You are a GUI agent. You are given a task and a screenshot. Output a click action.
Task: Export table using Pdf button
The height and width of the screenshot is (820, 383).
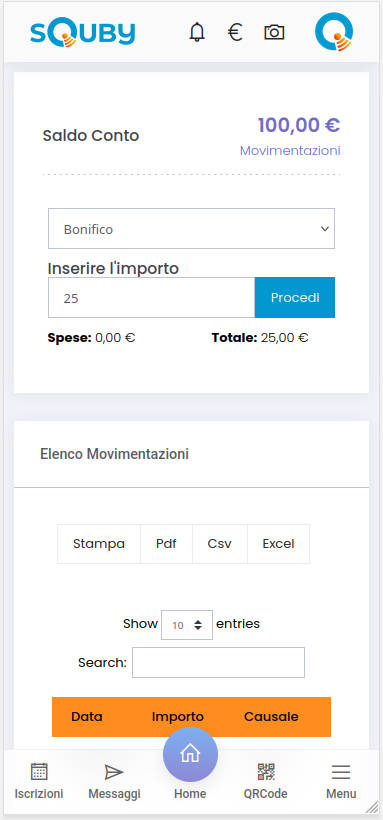[166, 544]
